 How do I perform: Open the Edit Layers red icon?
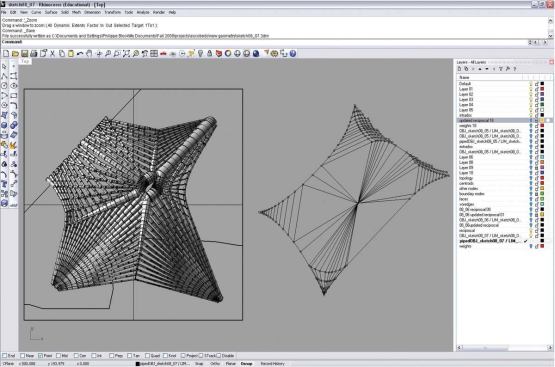click(219, 54)
